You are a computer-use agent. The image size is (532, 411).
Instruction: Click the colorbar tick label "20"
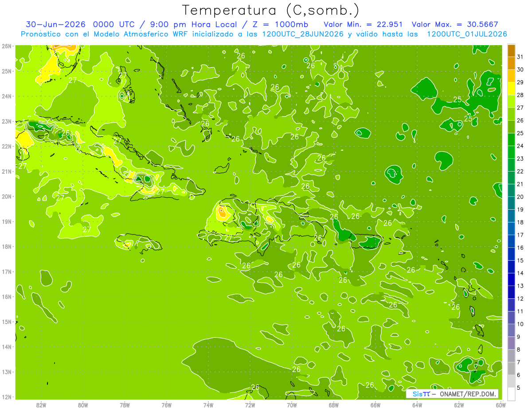[520, 197]
